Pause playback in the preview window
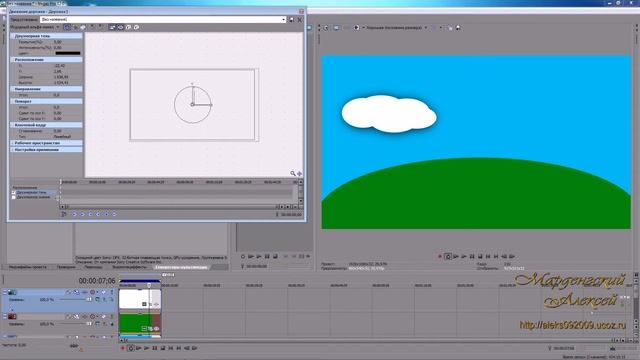This screenshot has height=360, width=640. pyautogui.click(x=472, y=256)
